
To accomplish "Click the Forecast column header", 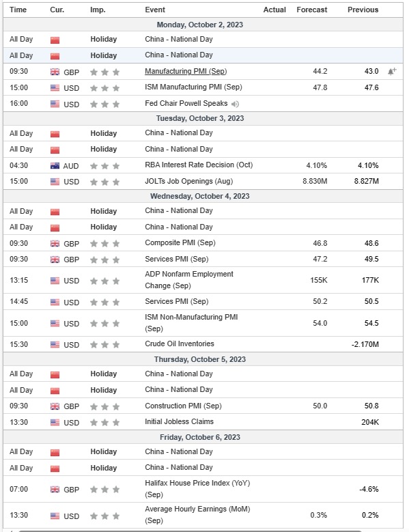I will [311, 10].
